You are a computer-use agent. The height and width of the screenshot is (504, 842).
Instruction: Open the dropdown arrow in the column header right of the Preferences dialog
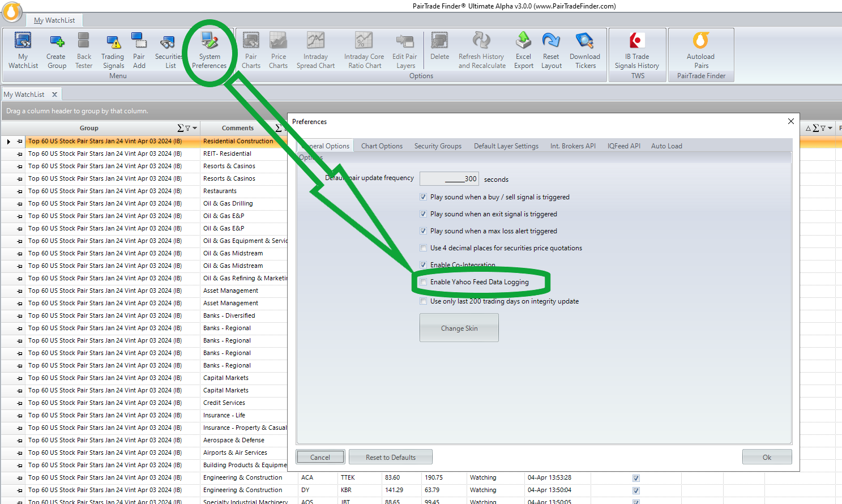pyautogui.click(x=830, y=129)
